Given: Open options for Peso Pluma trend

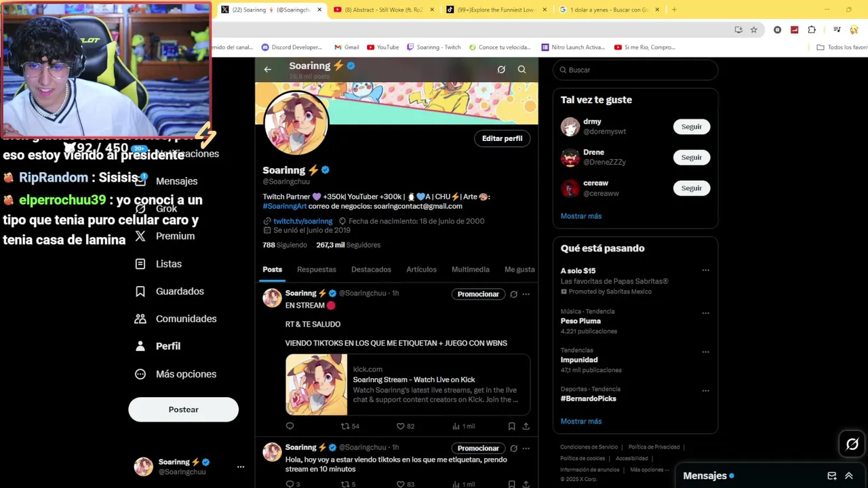Looking at the screenshot, I should 705,313.
